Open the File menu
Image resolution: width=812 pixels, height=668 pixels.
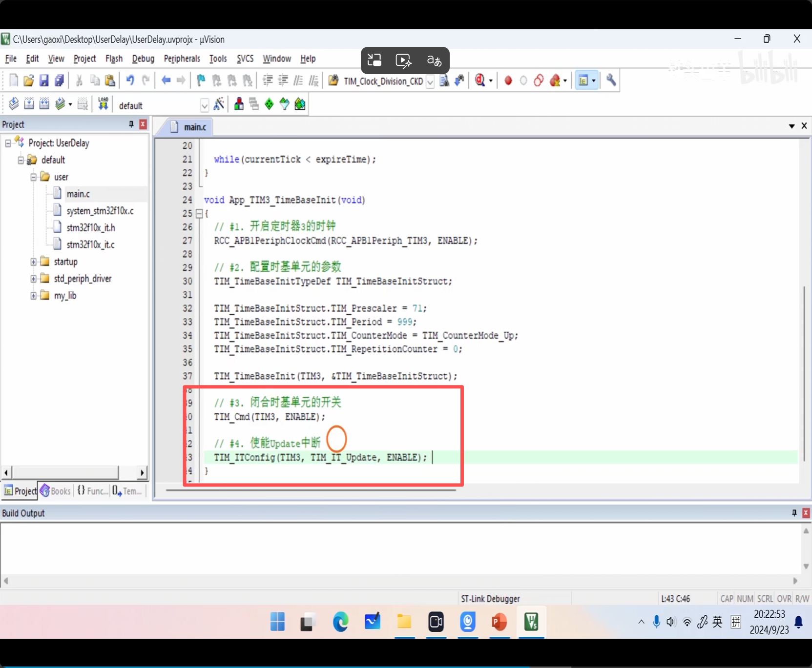(11, 59)
